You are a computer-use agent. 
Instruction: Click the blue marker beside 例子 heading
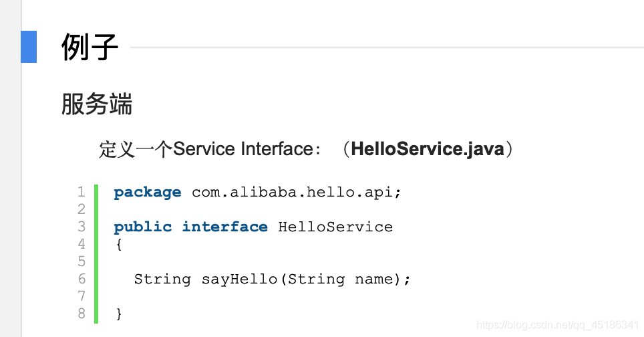29,47
